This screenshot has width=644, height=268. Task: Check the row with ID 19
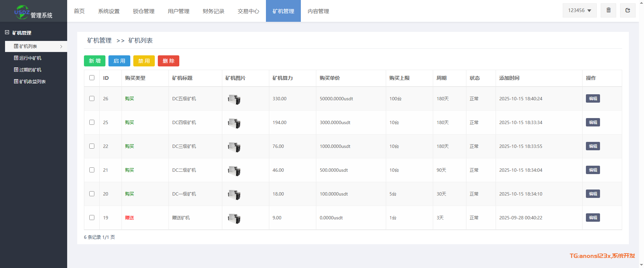click(x=92, y=217)
